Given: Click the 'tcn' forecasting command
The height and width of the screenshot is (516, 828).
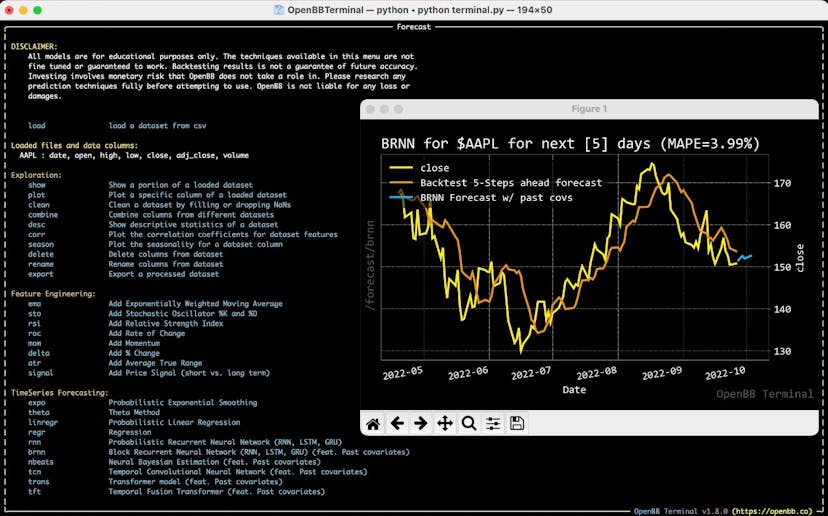Looking at the screenshot, I should point(35,472).
